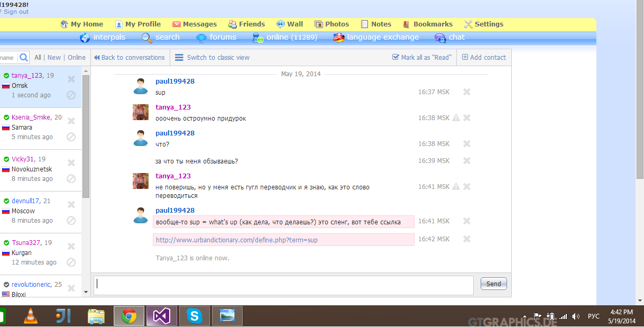The height and width of the screenshot is (327, 644).
Task: Report the 16:38 tanya_123 message warning icon
Action: (x=456, y=118)
